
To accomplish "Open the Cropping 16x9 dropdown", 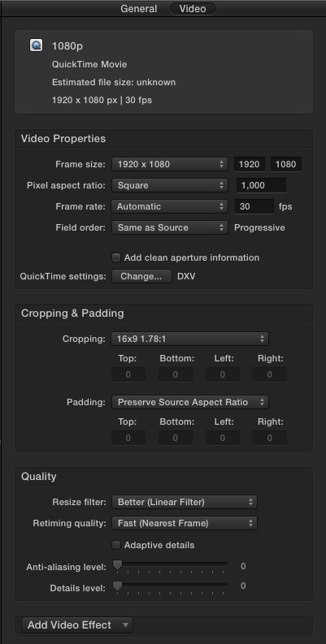I will (x=190, y=339).
